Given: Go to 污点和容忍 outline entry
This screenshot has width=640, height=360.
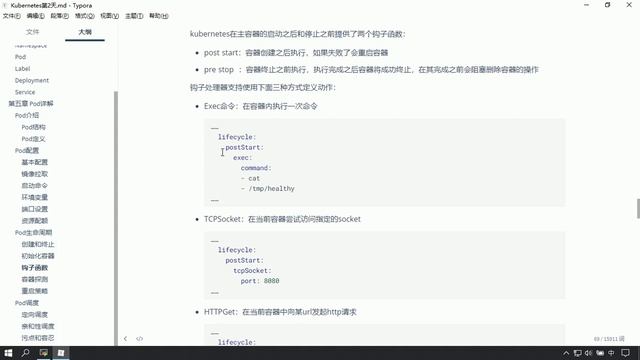Looking at the screenshot, I should 38,338.
